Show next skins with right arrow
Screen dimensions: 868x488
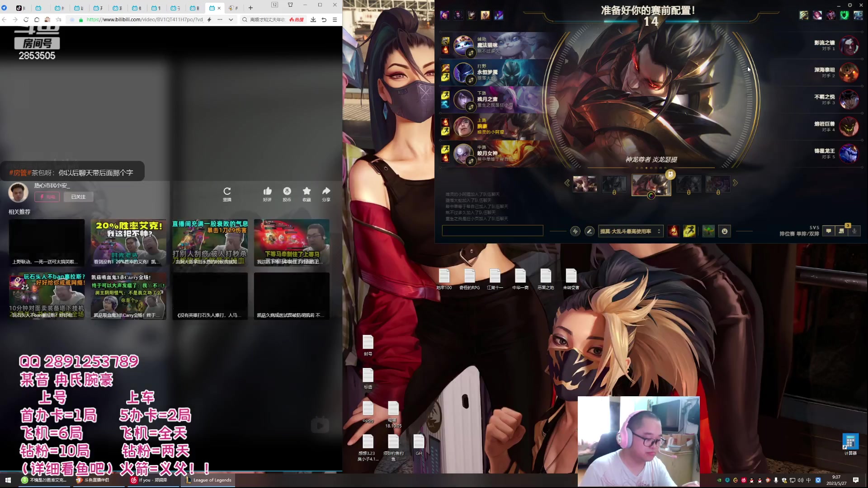pos(735,183)
